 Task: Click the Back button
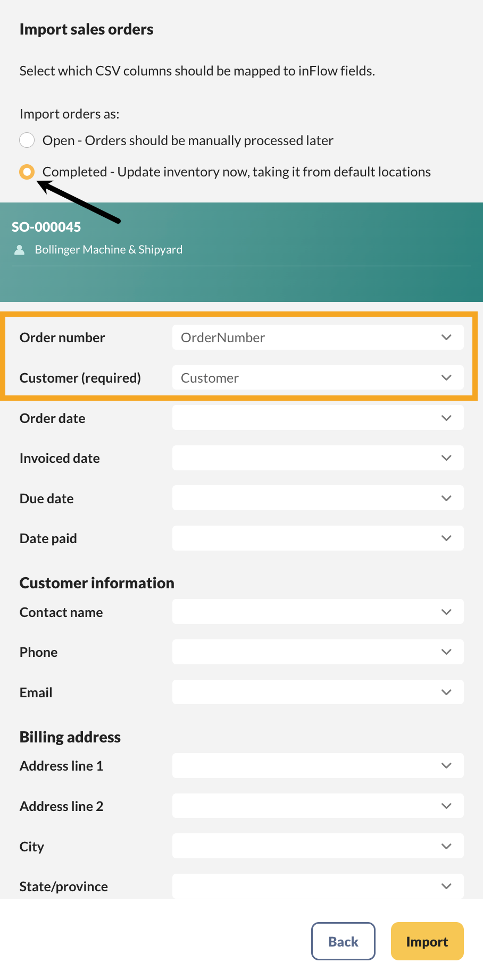pos(343,941)
